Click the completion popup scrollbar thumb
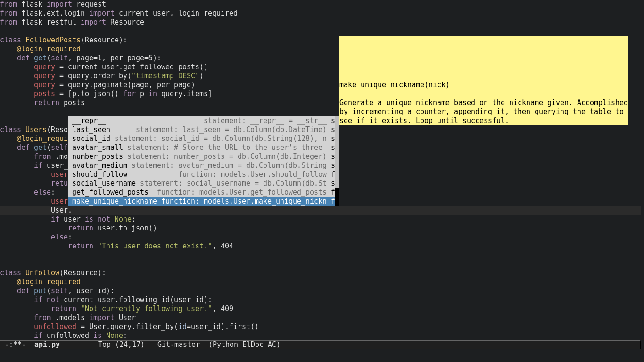644x362 pixels. tap(337, 197)
